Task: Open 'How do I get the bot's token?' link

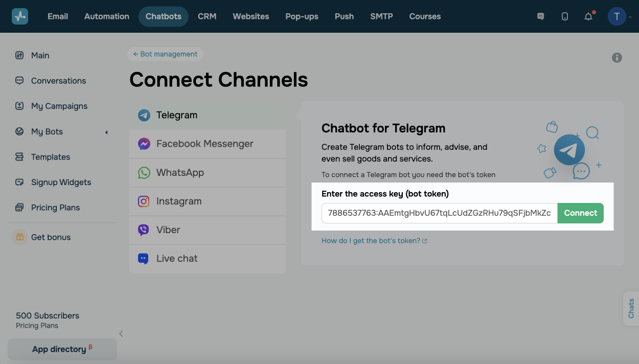Action: 371,241
